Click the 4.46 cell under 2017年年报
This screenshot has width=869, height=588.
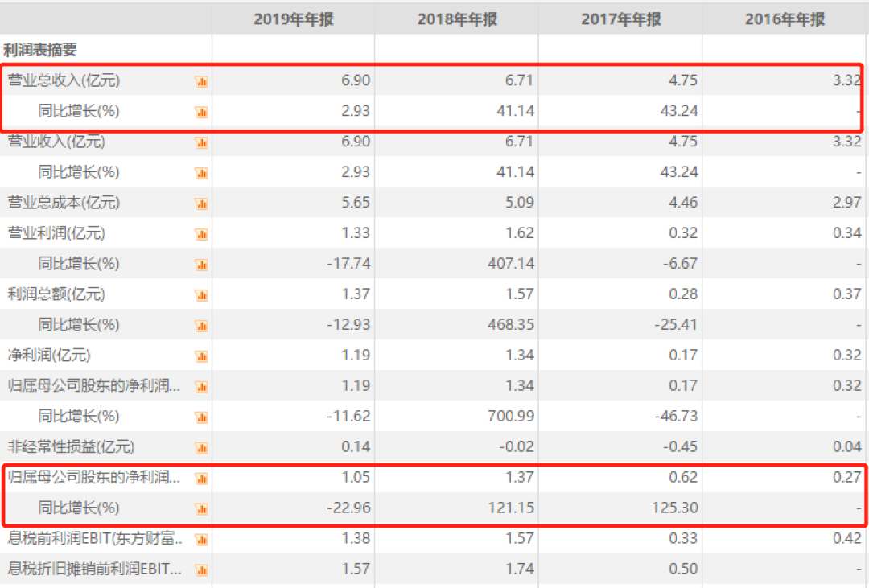[x=683, y=202]
